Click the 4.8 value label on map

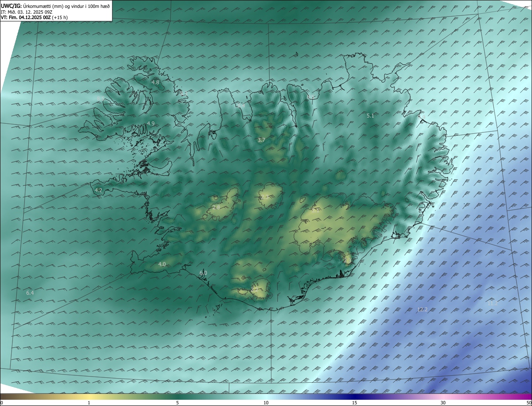[155, 82]
